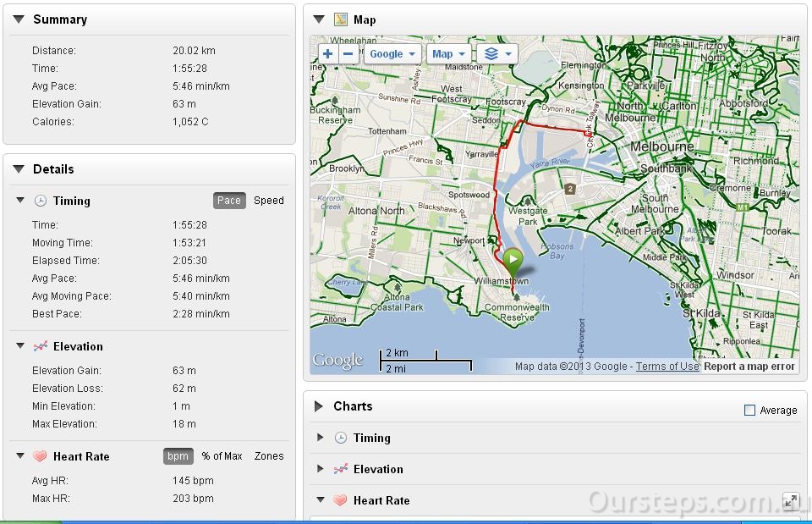Click the Westgate Park label on the map
The height and width of the screenshot is (524, 812).
click(x=528, y=216)
